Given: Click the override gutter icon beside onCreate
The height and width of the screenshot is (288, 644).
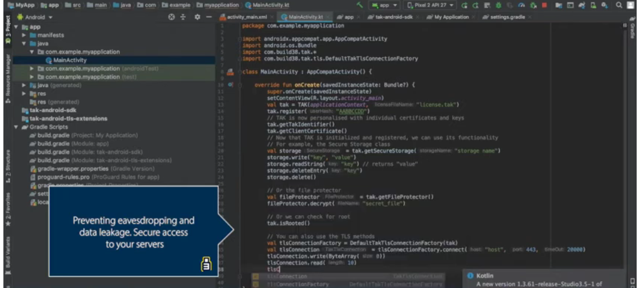Looking at the screenshot, I should tap(231, 85).
